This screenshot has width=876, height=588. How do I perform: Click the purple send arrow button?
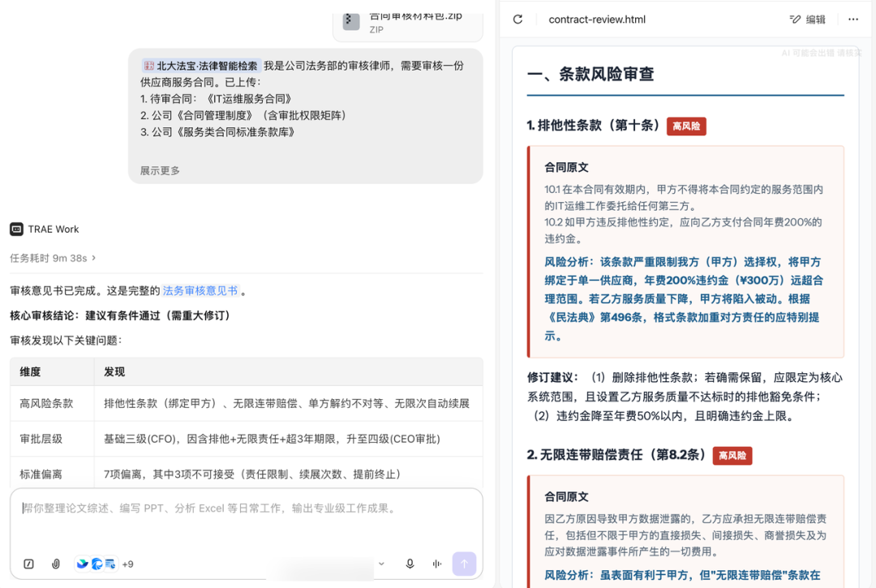coord(464,564)
